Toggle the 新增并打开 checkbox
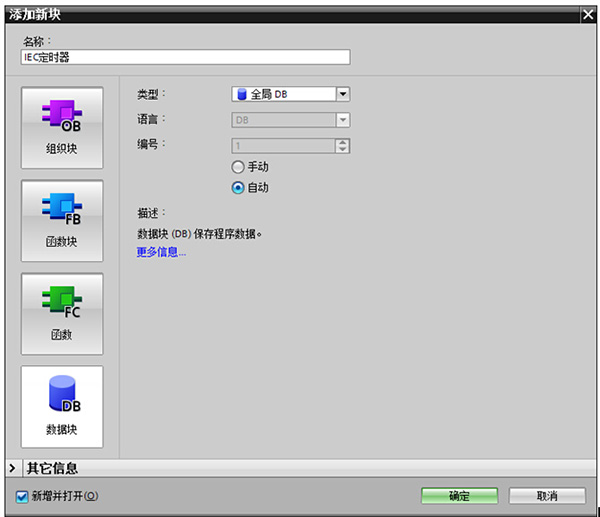 click(x=22, y=496)
